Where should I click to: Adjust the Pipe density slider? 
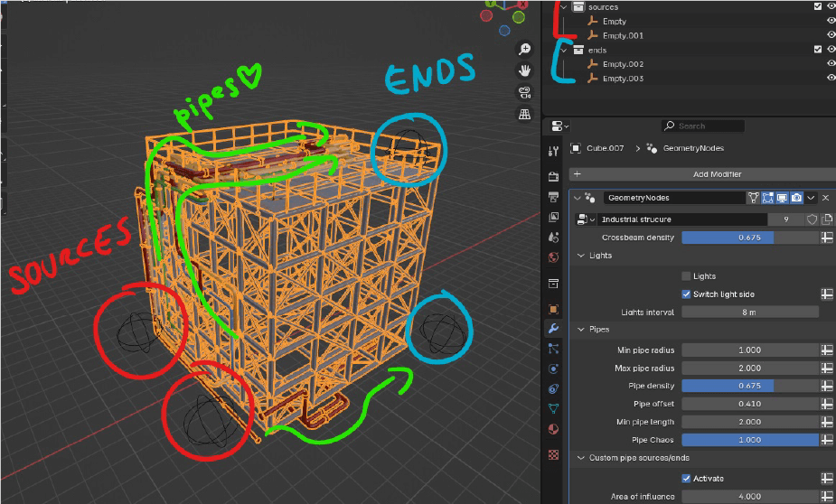point(749,386)
